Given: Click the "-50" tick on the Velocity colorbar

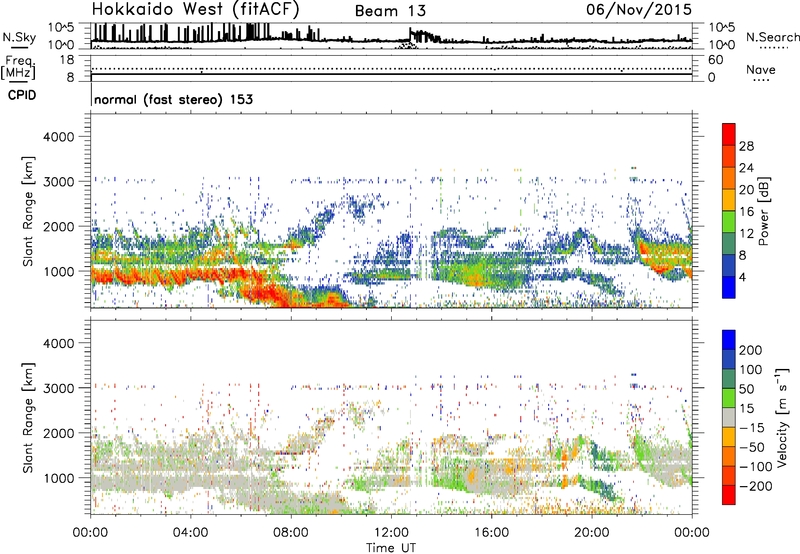Looking at the screenshot, I should point(752,447).
